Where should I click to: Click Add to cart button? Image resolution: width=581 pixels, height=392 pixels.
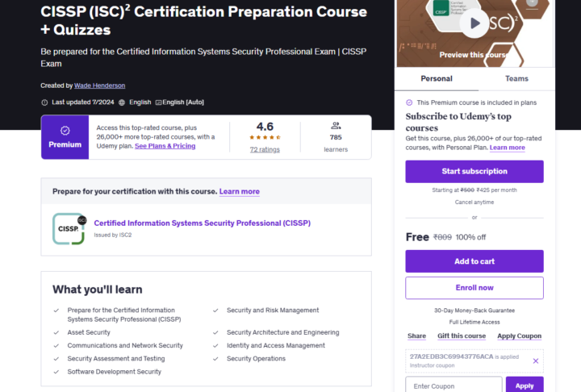tap(474, 261)
